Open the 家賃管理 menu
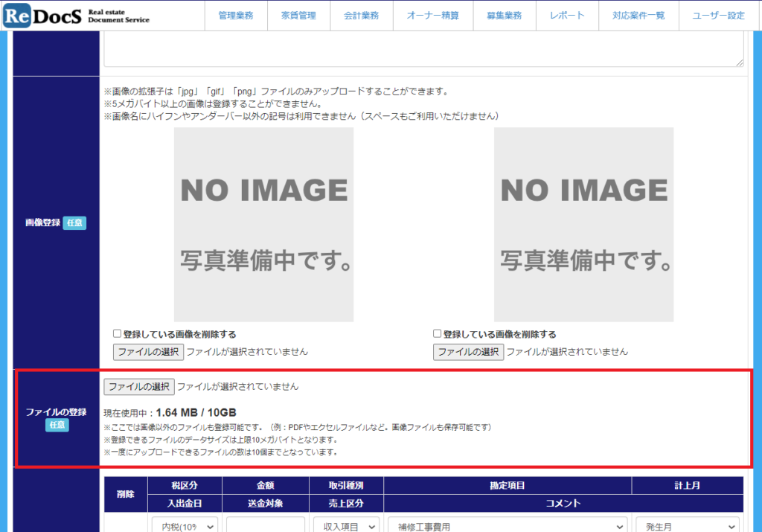Viewport: 762px width, 532px height. pyautogui.click(x=298, y=16)
